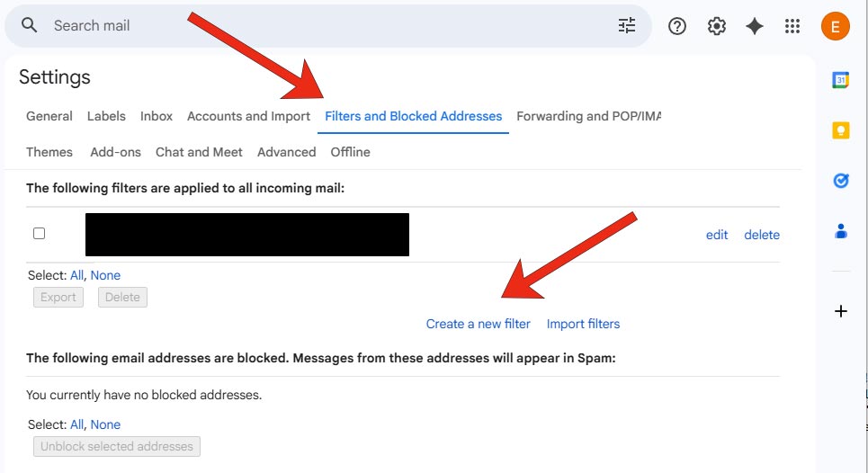Open the Gemini sparkle icon

[755, 26]
